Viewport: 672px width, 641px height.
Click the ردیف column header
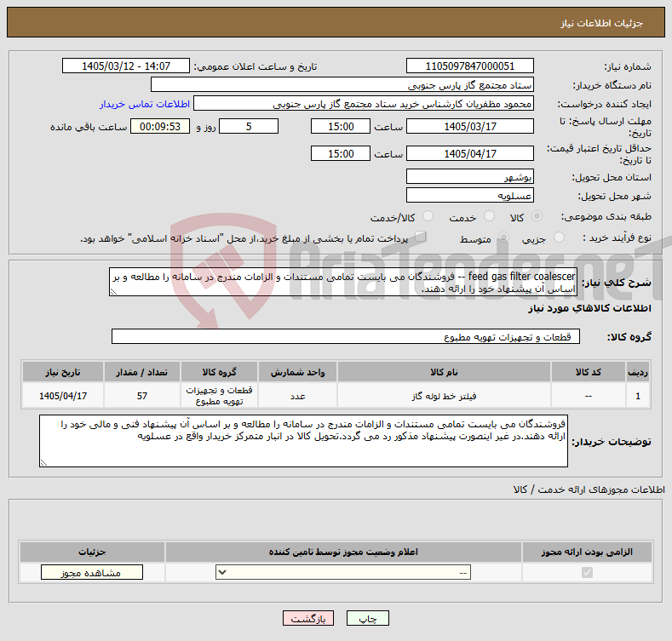(638, 372)
